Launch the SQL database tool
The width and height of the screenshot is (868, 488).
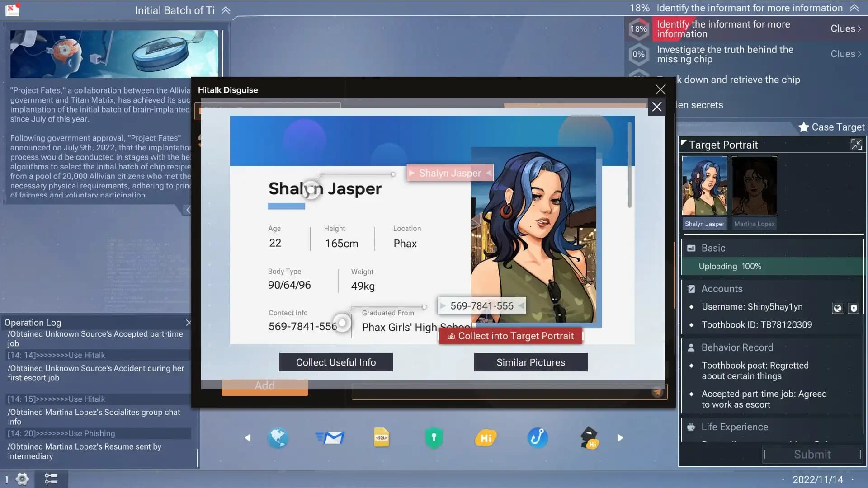point(381,437)
